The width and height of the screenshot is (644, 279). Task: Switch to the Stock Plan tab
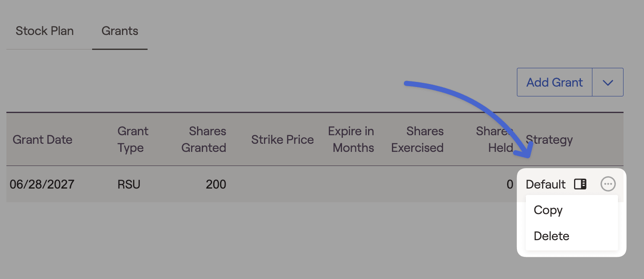45,31
